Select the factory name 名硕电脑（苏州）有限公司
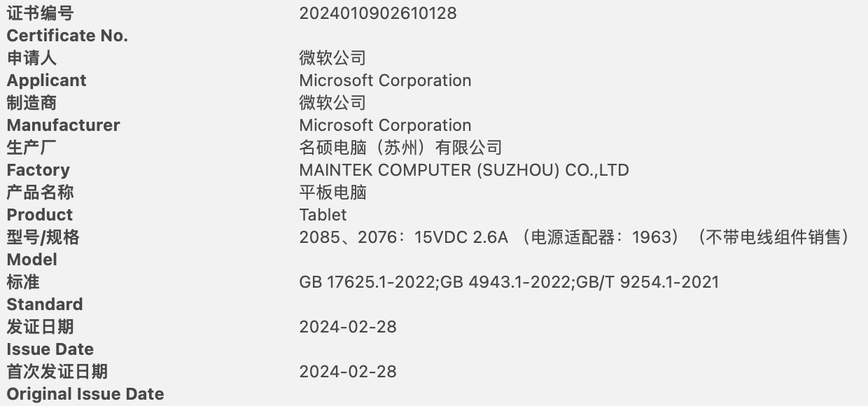This screenshot has width=868, height=406. [400, 148]
